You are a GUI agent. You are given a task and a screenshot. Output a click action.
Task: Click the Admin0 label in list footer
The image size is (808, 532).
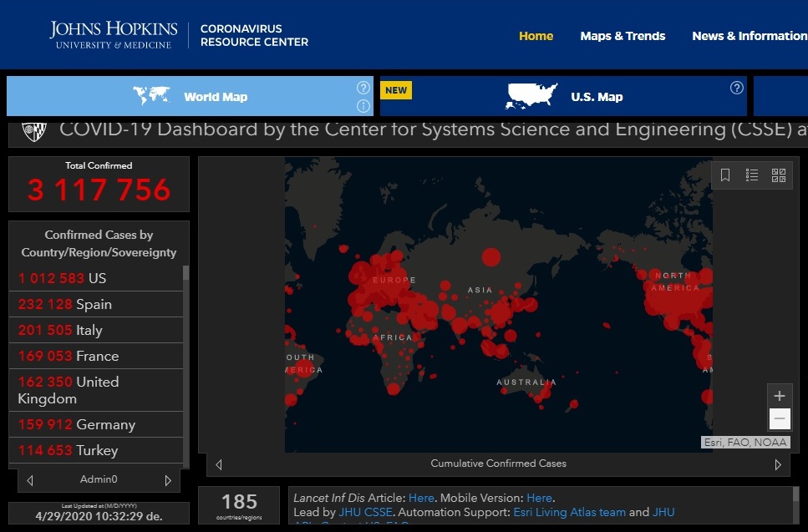pyautogui.click(x=99, y=479)
